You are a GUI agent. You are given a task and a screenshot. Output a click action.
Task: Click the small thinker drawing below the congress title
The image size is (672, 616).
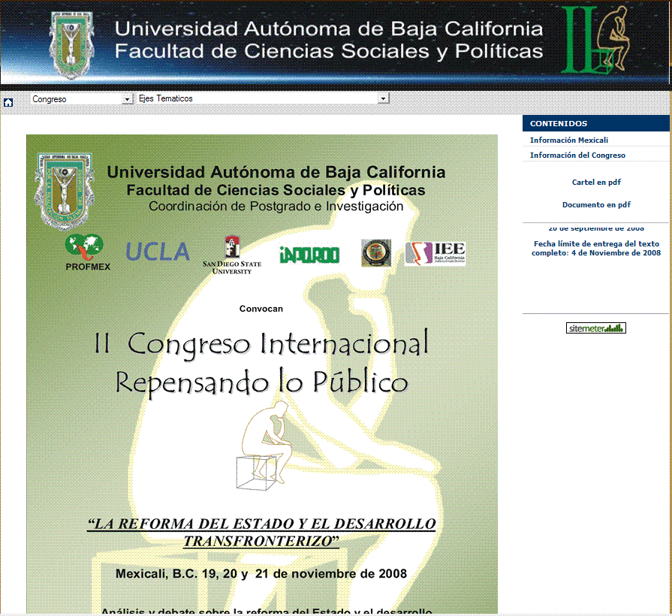pyautogui.click(x=264, y=445)
